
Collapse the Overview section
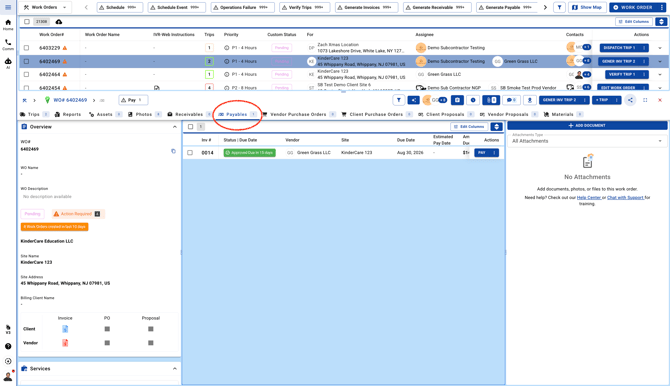click(174, 127)
